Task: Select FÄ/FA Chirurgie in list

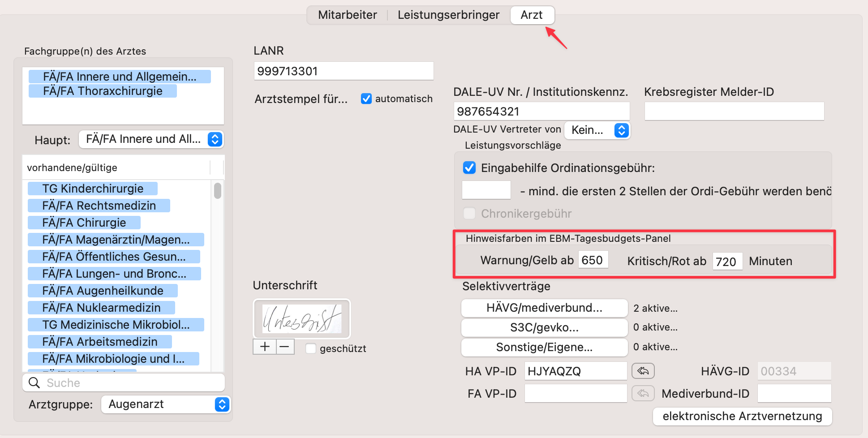Action: click(x=84, y=223)
